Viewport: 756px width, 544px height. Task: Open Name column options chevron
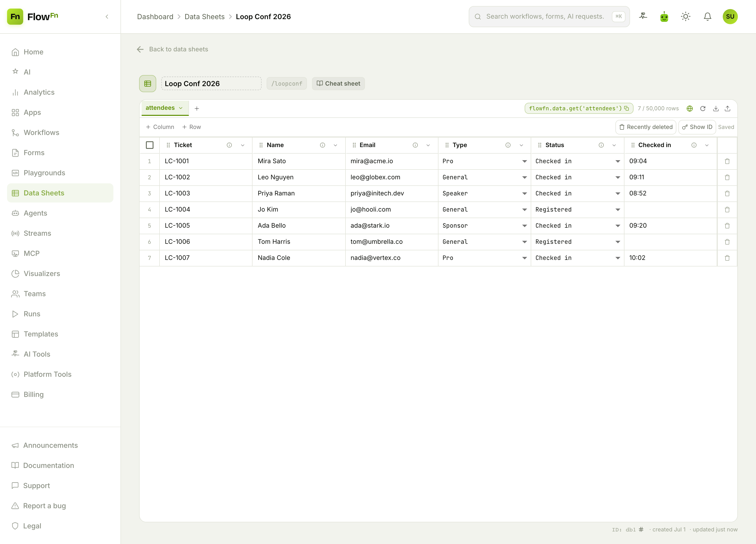point(335,145)
